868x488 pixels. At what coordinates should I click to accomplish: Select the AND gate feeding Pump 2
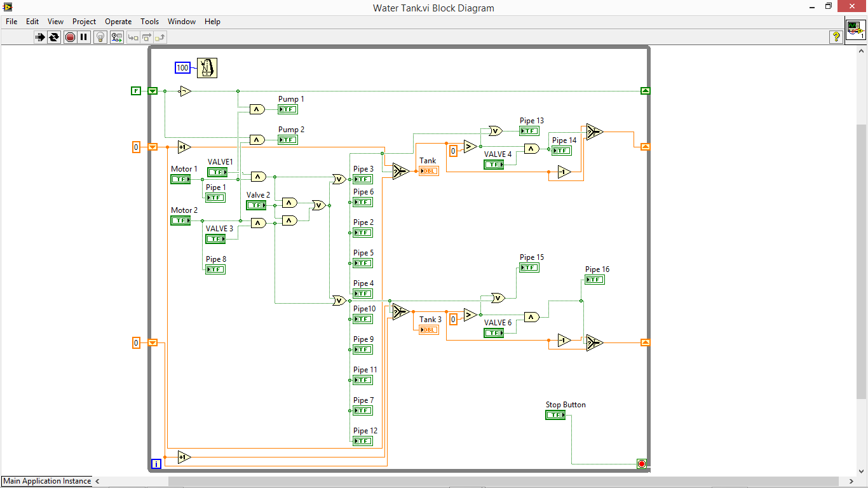257,140
